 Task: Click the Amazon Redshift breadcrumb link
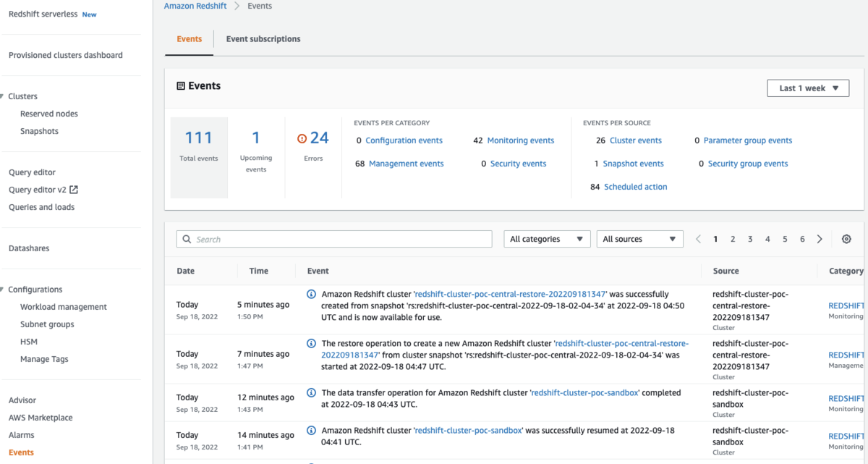[195, 6]
